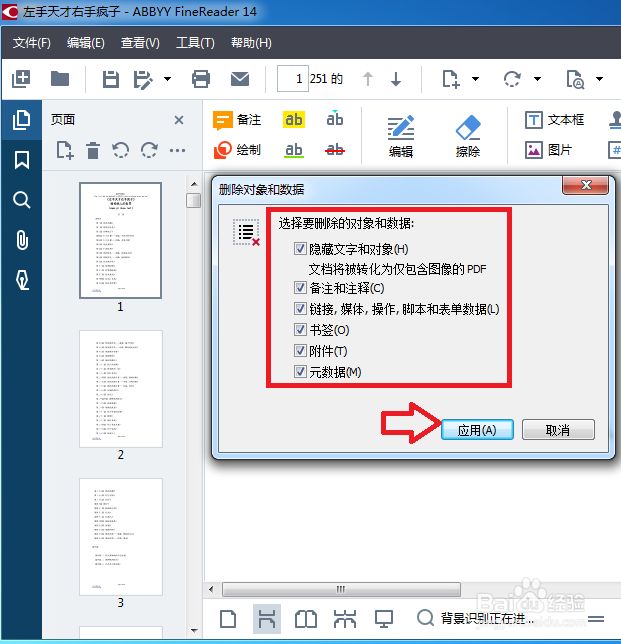Expand the rotate pages dropdown arrow
Viewport: 621px width, 644px height.
point(537,79)
